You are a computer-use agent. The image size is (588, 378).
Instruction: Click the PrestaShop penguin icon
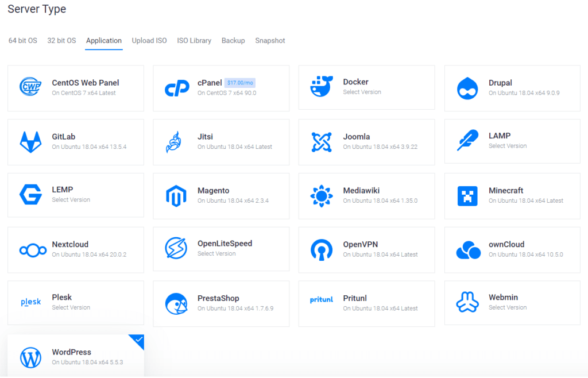click(176, 303)
